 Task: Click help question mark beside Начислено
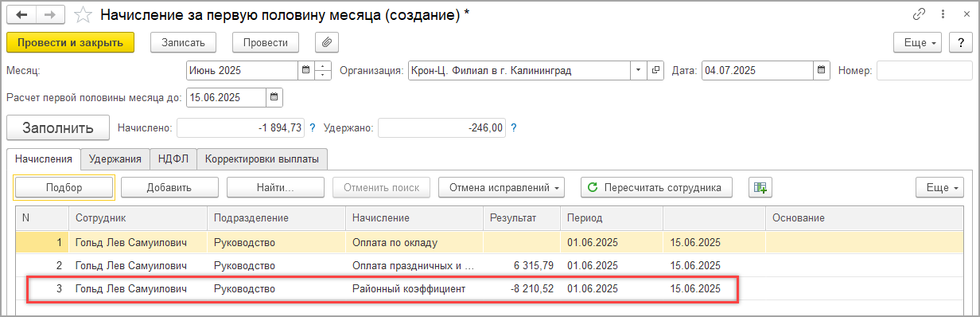coord(313,127)
